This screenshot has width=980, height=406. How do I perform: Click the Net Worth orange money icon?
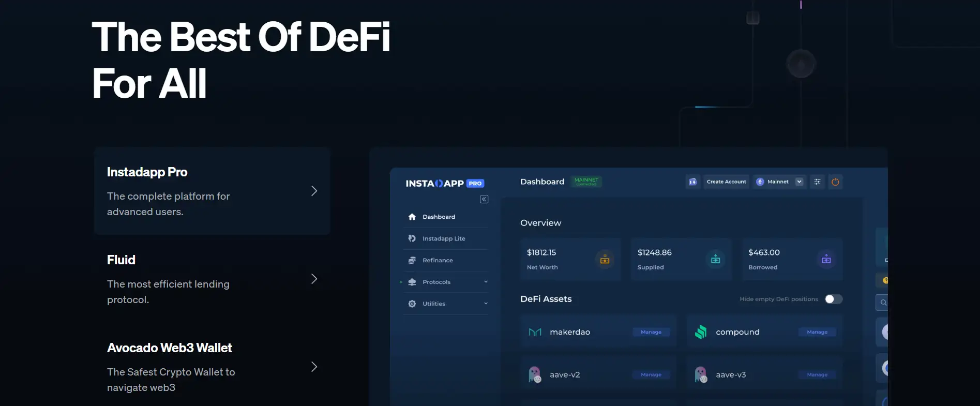tap(605, 260)
